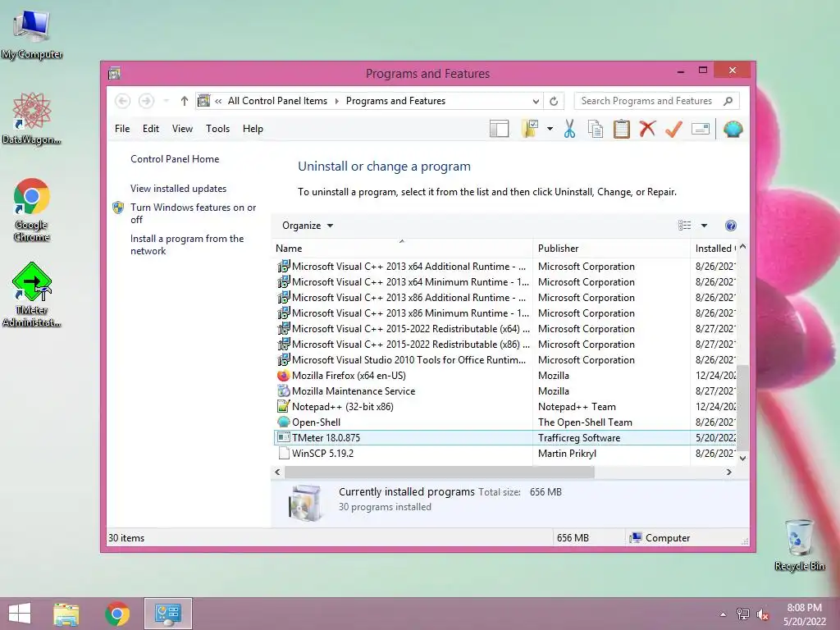Open the File menu
The width and height of the screenshot is (840, 630).
point(122,129)
